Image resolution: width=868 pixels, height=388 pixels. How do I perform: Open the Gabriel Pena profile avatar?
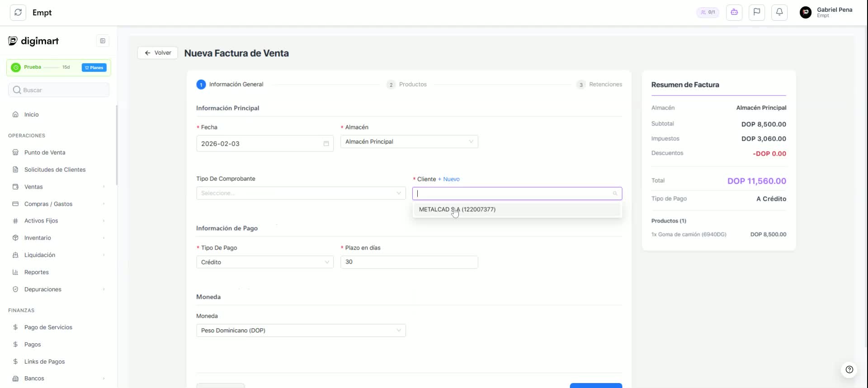(806, 13)
